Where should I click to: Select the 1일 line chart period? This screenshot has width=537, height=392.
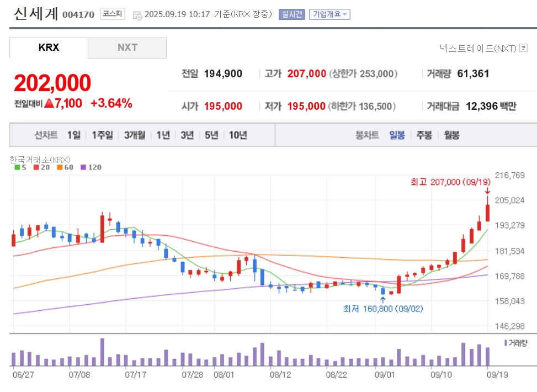[73, 135]
